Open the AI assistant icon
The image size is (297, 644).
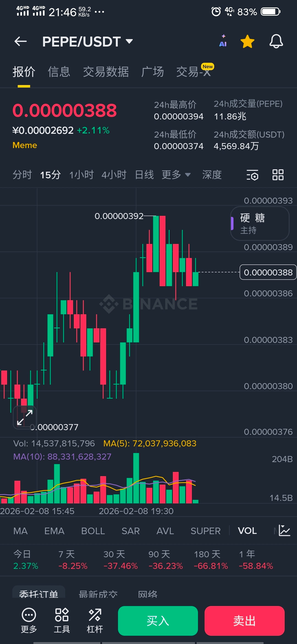coord(223,41)
